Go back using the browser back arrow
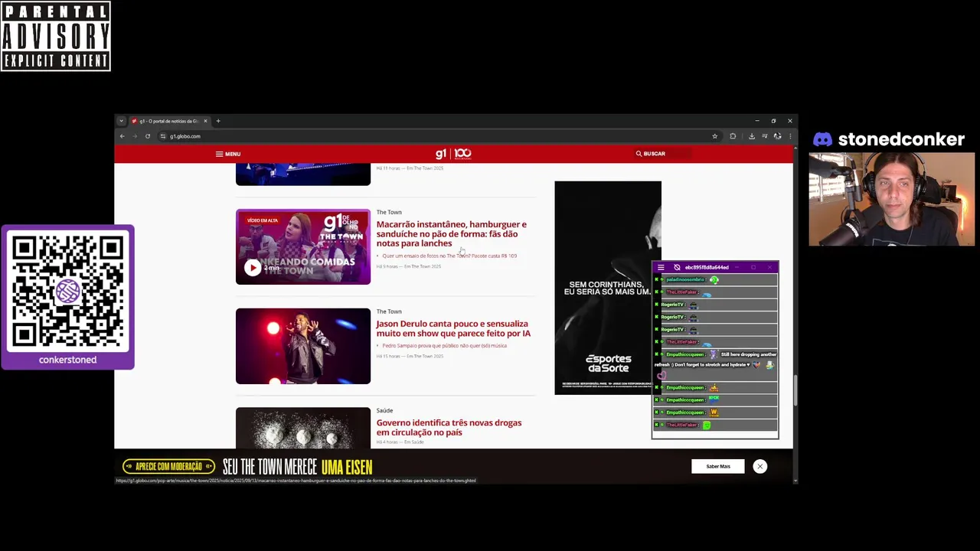The height and width of the screenshot is (551, 980). tap(122, 136)
